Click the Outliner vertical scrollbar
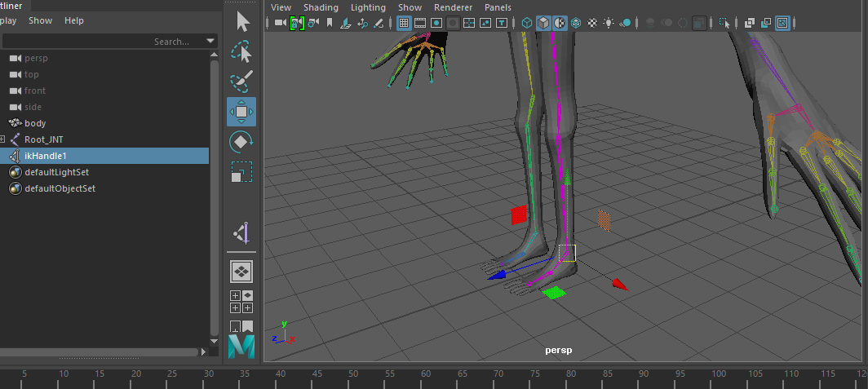 pyautogui.click(x=215, y=199)
